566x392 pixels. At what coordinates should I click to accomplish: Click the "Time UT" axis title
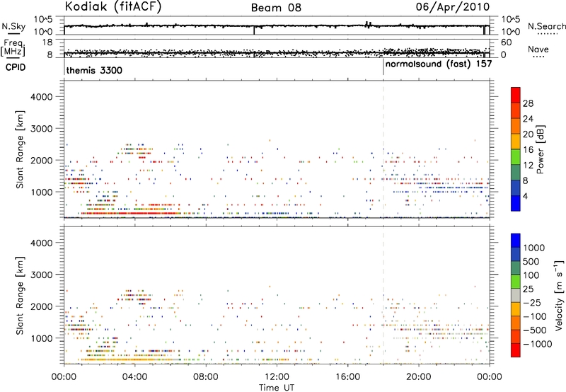pyautogui.click(x=277, y=388)
